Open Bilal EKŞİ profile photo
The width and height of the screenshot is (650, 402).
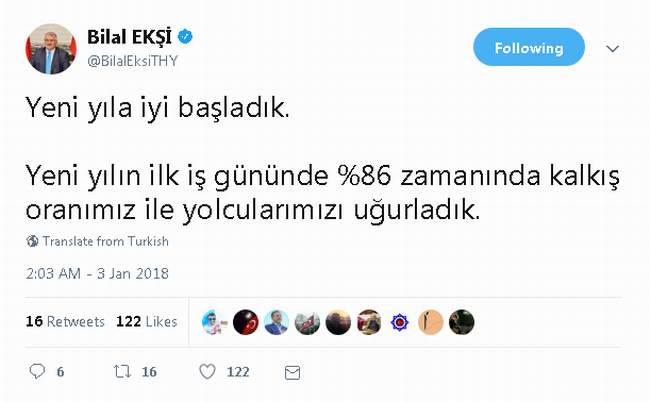coord(51,48)
